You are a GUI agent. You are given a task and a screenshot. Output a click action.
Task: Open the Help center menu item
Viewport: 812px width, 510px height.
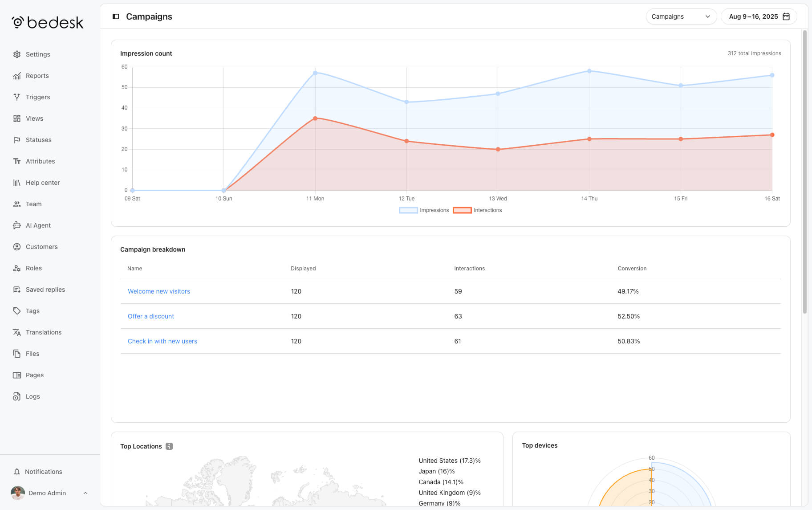[x=43, y=183]
